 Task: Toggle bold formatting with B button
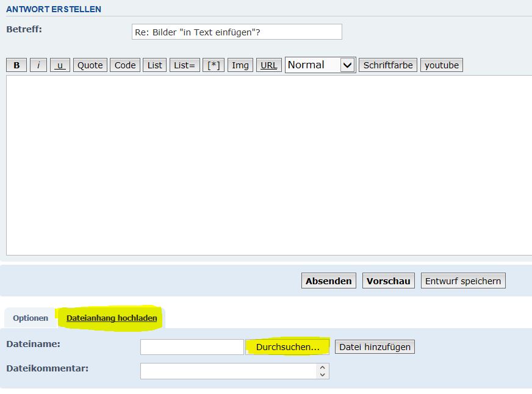(16, 65)
